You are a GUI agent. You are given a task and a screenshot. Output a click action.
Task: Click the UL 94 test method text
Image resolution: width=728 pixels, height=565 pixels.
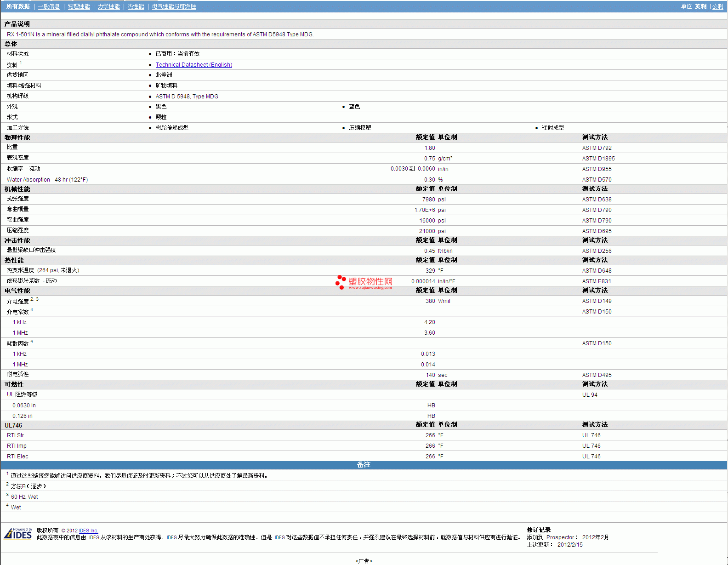point(590,395)
